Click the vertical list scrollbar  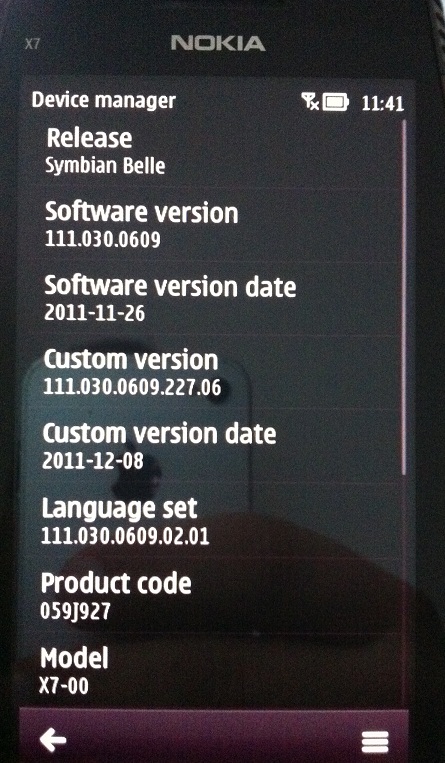click(x=404, y=298)
